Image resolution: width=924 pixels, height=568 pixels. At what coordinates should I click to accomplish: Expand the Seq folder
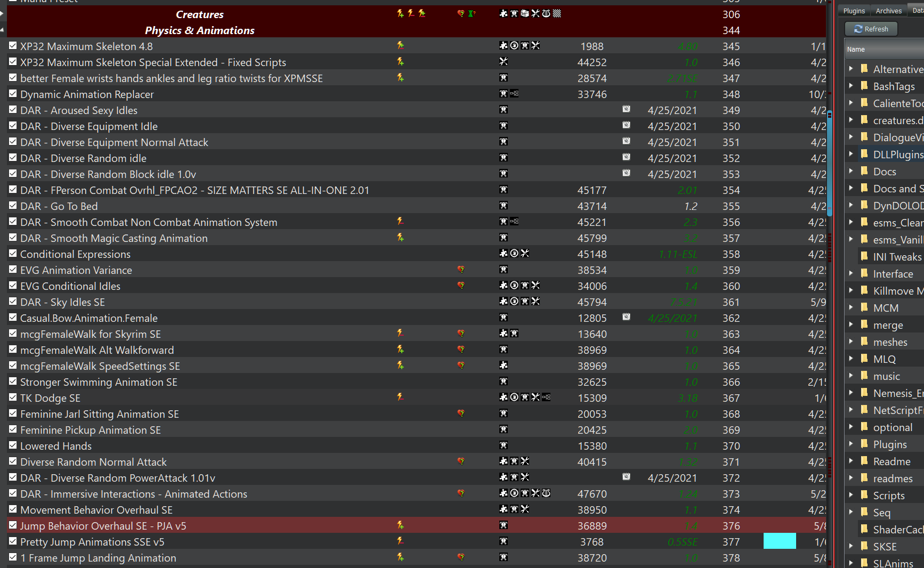coord(851,512)
